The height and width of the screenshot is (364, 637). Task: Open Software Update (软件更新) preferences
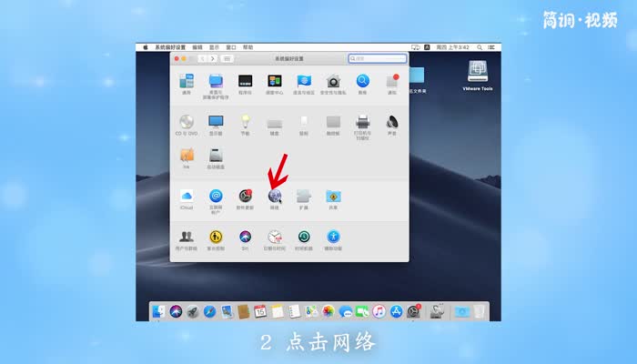point(245,196)
